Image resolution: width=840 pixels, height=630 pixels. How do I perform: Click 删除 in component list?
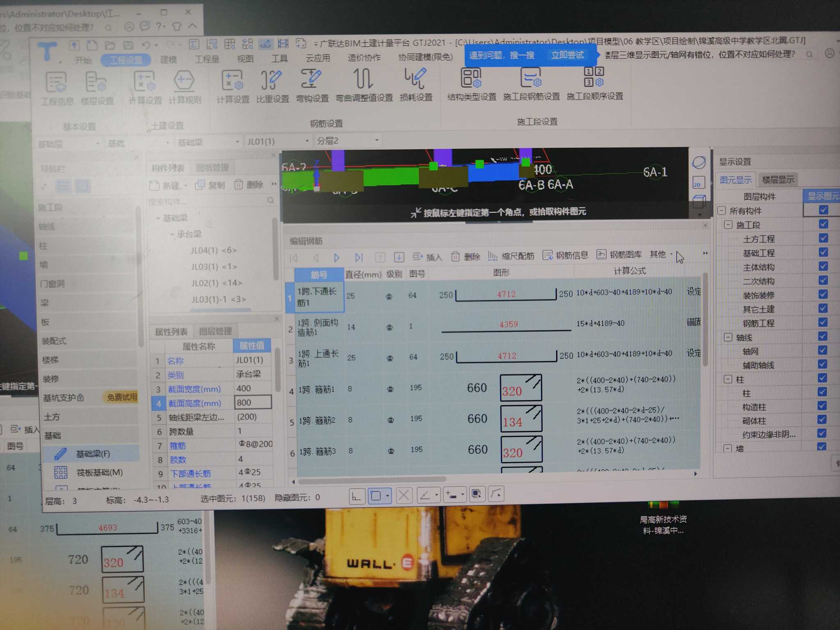[249, 185]
